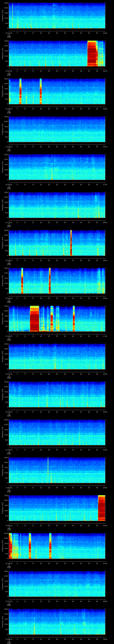Click the Frequency (Hz) axis label of 23:22:00 panel

pyautogui.click(x=3, y=16)
